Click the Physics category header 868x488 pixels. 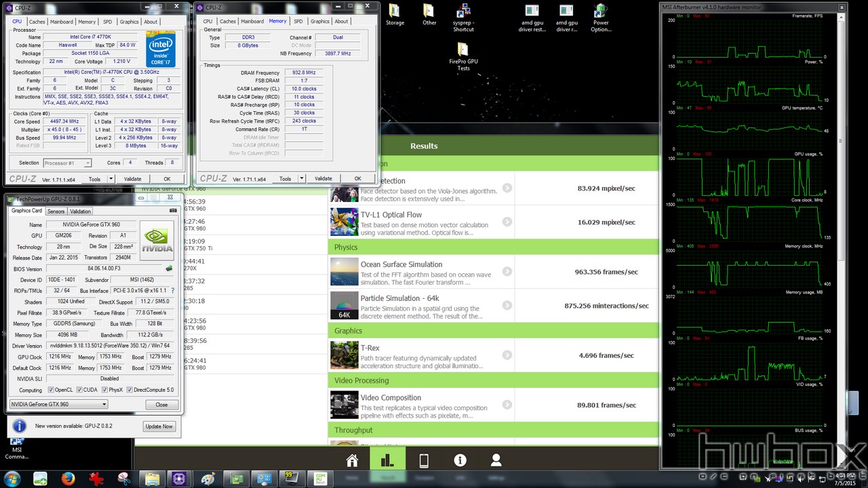(x=494, y=247)
